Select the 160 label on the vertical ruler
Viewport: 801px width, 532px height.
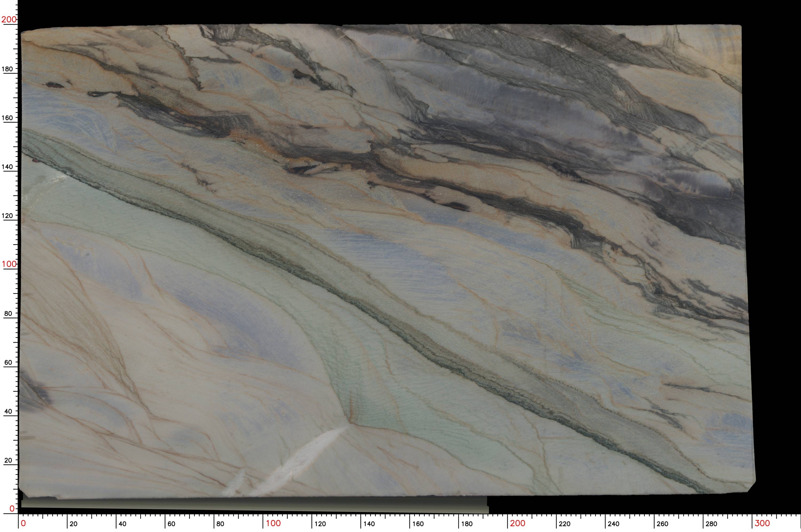point(7,118)
